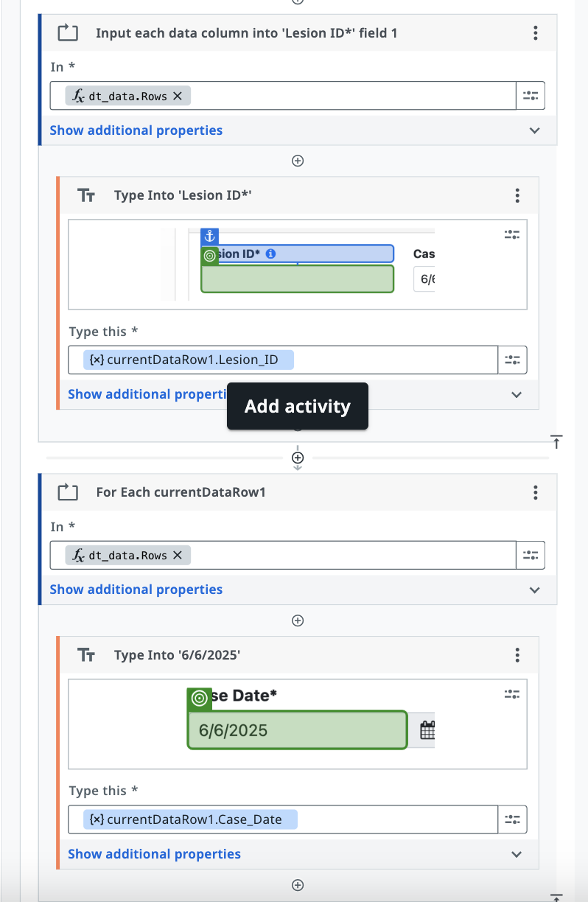Click add activity plus under For Each currentDataRow1 header
588x902 pixels.
[298, 620]
